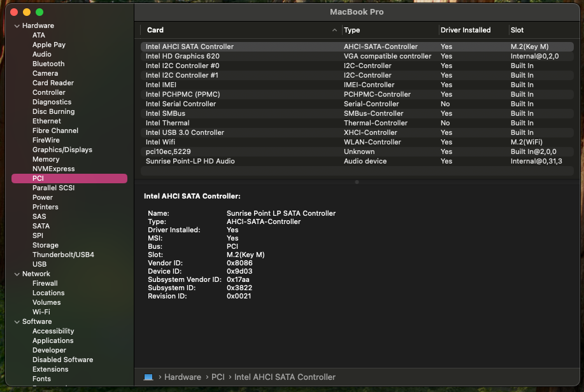
Task: Select the pci10ec,5229 row
Action: point(357,151)
